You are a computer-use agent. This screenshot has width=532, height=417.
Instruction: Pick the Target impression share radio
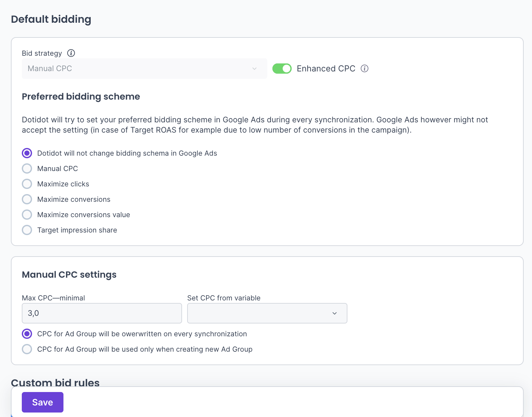pos(27,230)
